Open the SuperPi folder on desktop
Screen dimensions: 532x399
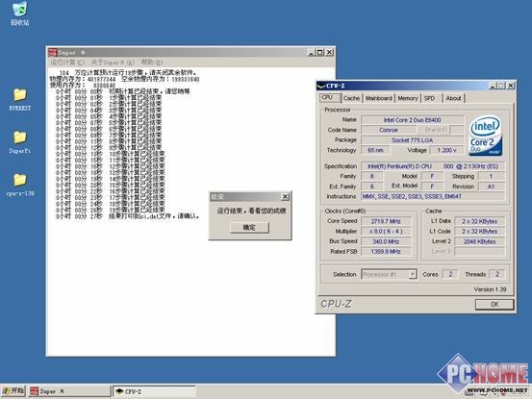click(x=19, y=142)
